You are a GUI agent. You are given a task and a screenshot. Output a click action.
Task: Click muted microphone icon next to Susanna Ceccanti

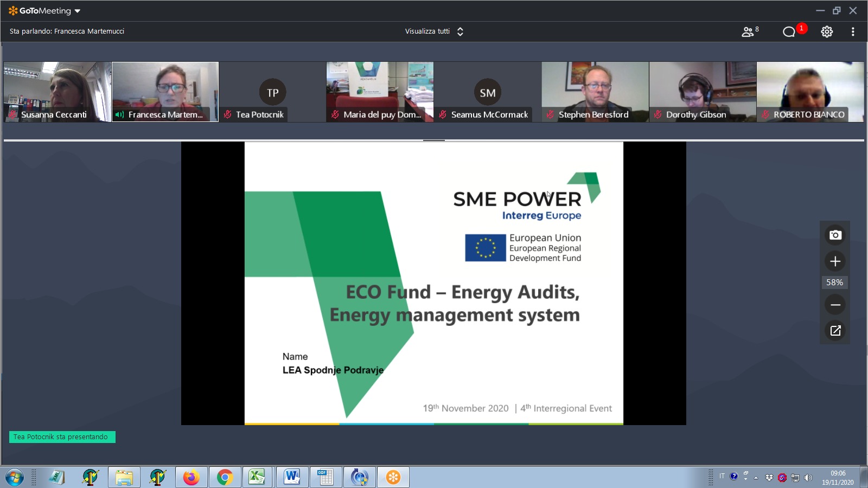click(13, 114)
